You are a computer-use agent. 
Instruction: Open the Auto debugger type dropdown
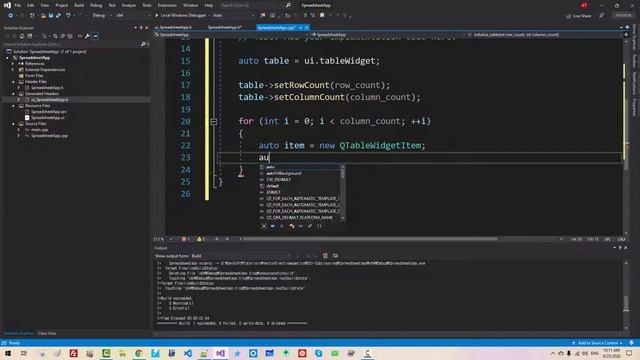coord(233,16)
